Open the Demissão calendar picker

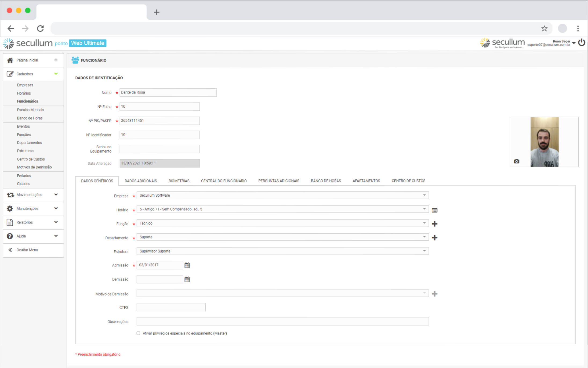coord(187,279)
